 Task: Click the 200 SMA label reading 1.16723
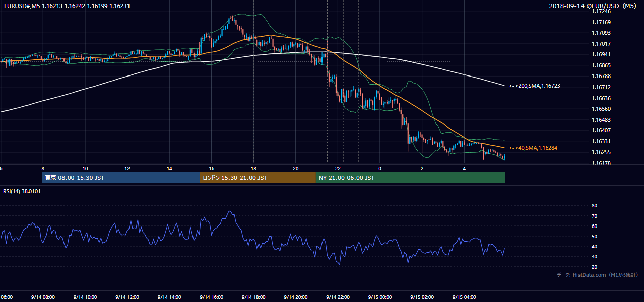[x=534, y=86]
